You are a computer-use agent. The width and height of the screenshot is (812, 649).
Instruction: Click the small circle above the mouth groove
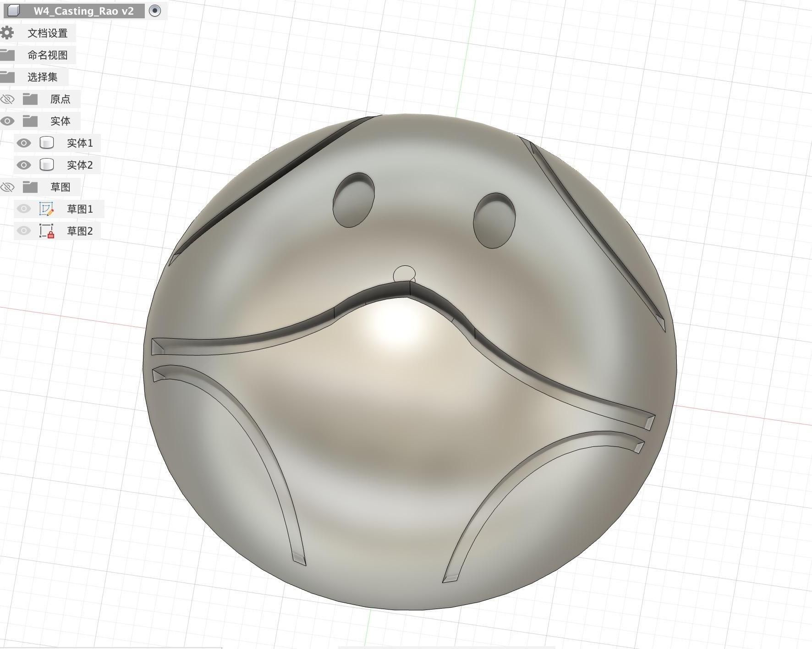point(404,274)
